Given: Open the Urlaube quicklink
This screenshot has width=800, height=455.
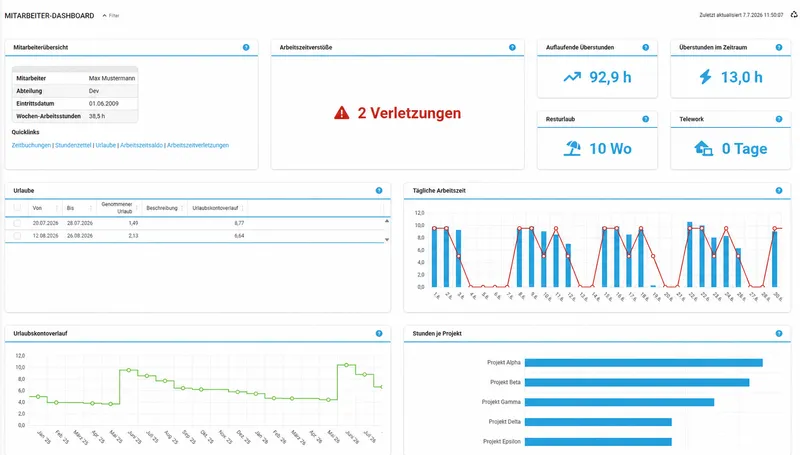Looking at the screenshot, I should tap(106, 145).
